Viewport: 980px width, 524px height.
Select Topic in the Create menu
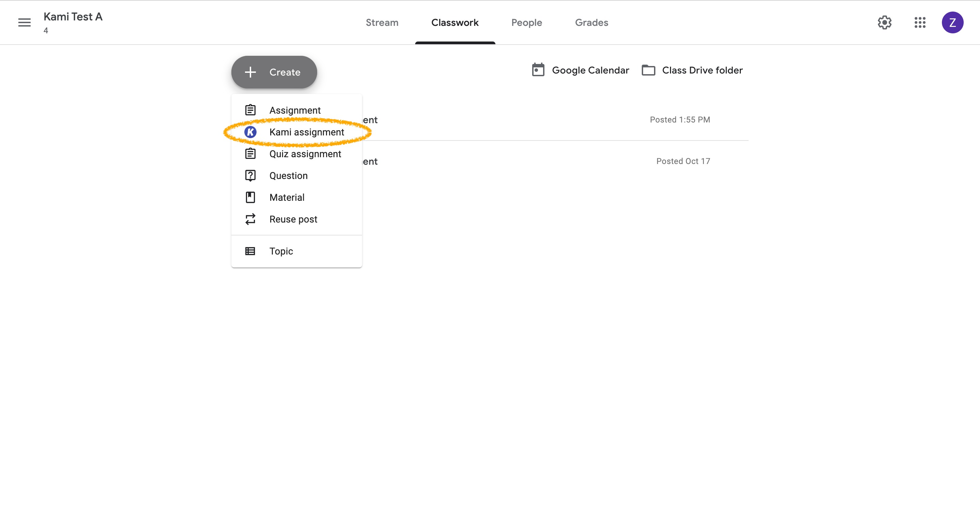coord(281,251)
